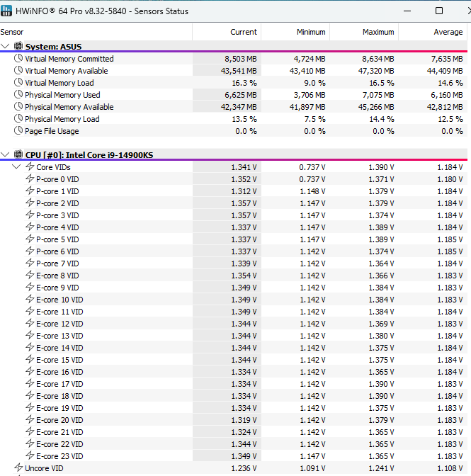Click the Average column header
This screenshot has width=471, height=476.
coord(448,32)
